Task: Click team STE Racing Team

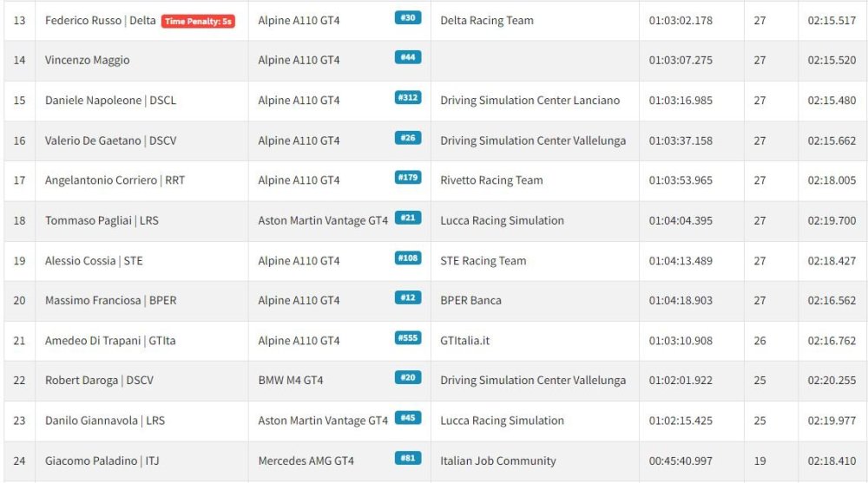Action: click(483, 261)
